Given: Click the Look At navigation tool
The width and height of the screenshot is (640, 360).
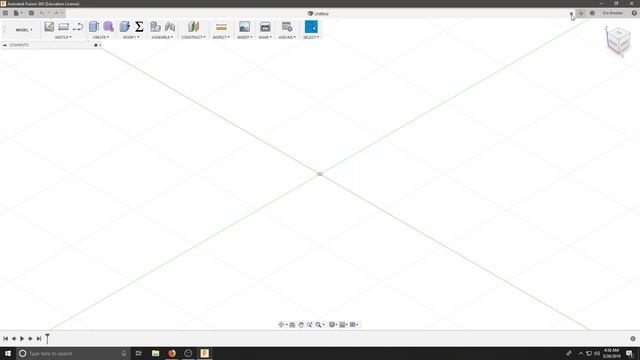Looking at the screenshot, I should [x=292, y=324].
